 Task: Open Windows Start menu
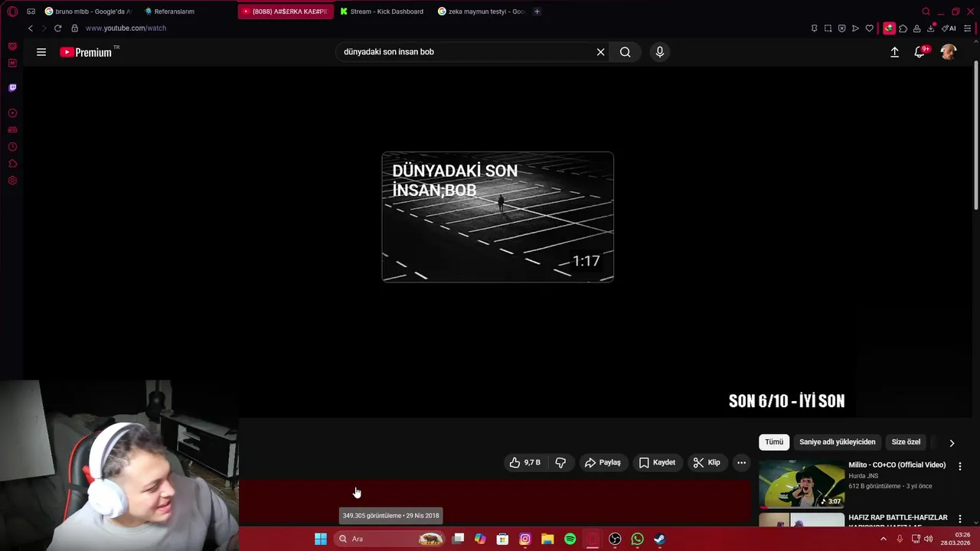(x=321, y=540)
